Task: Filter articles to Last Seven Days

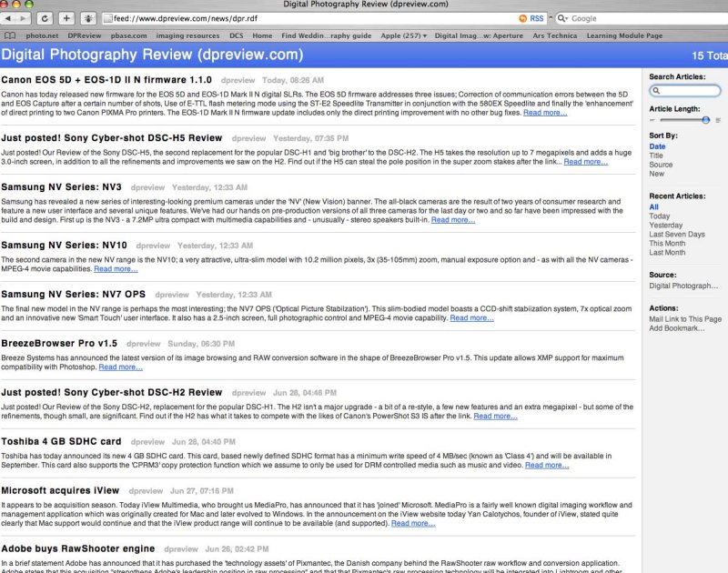Action: coord(677,235)
